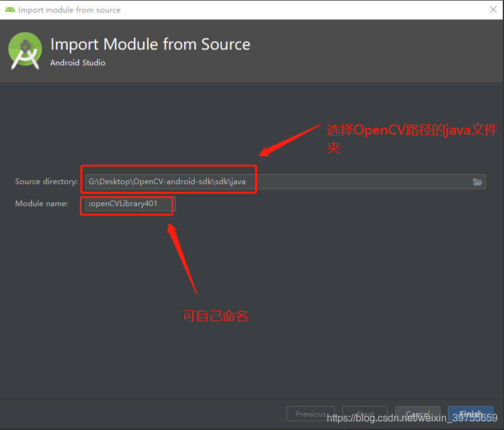
Task: Click the Finish button
Action: coord(471,414)
